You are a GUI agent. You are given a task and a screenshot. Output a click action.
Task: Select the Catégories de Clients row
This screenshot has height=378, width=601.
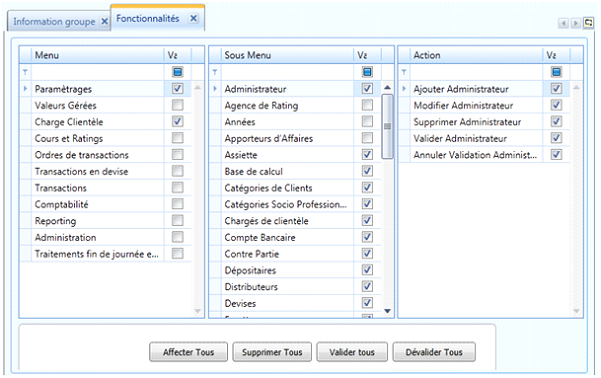pyautogui.click(x=295, y=188)
